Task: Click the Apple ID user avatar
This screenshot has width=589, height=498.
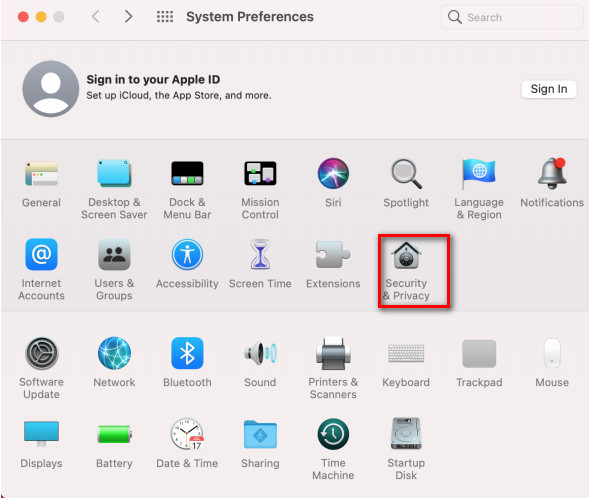Action: 51,89
